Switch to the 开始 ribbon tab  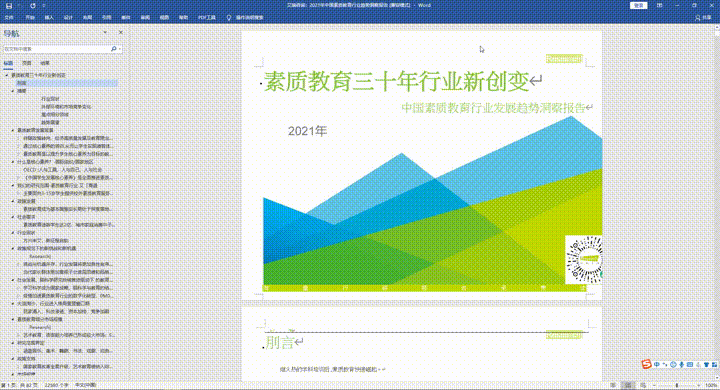(x=30, y=17)
